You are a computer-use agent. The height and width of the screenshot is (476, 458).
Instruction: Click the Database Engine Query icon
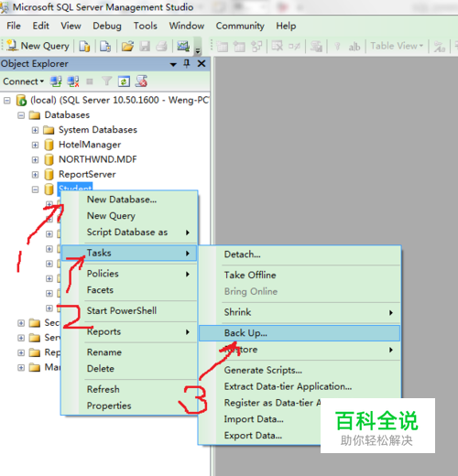pos(84,47)
